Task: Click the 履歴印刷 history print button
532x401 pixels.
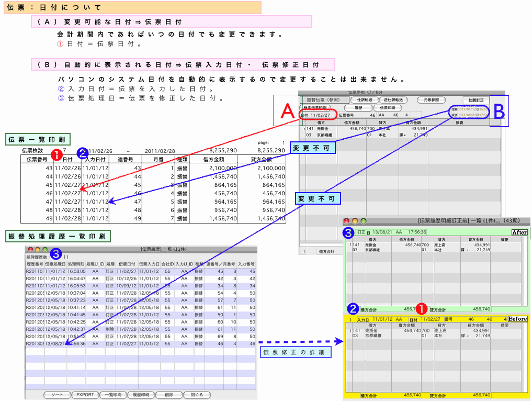Action: click(142, 395)
